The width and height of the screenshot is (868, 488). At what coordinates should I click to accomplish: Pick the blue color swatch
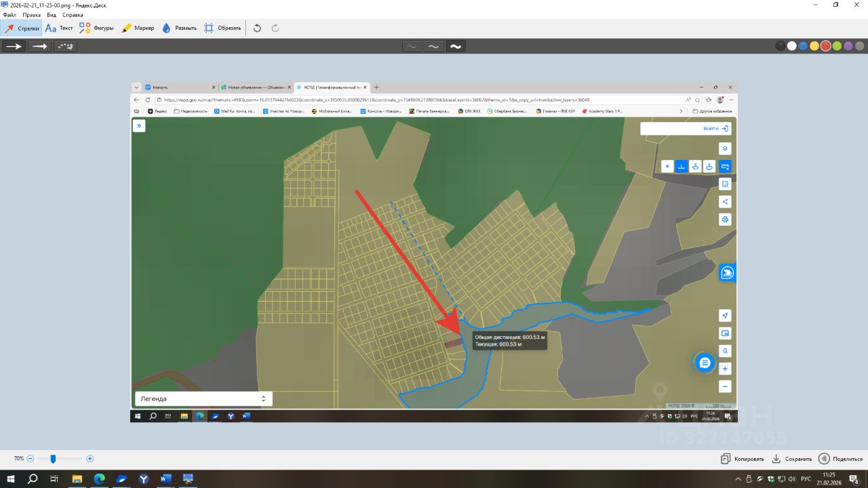[x=803, y=46]
